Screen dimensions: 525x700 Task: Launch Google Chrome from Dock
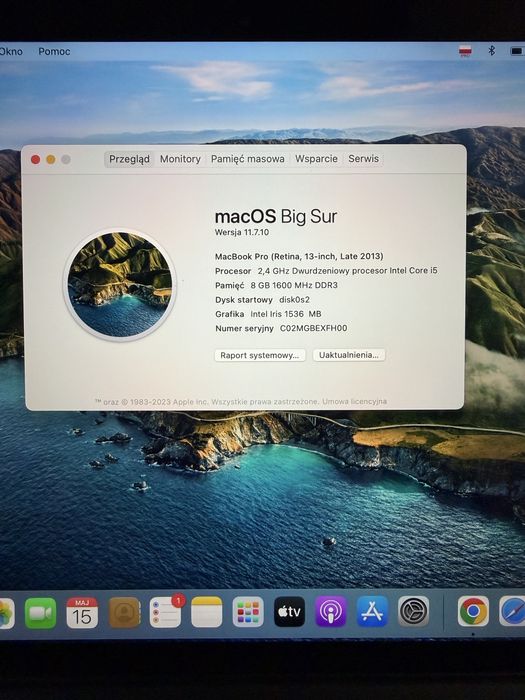tap(473, 611)
